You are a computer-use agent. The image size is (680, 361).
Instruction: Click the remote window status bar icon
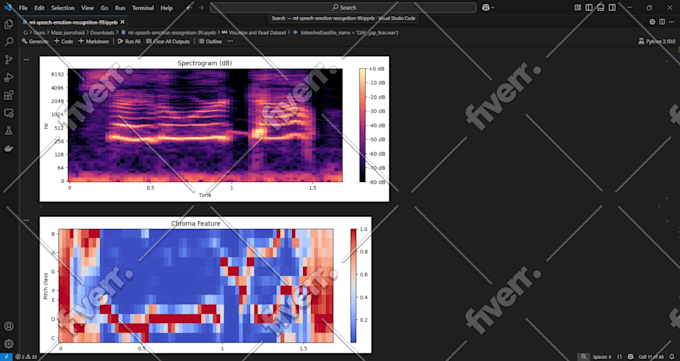click(x=7, y=357)
